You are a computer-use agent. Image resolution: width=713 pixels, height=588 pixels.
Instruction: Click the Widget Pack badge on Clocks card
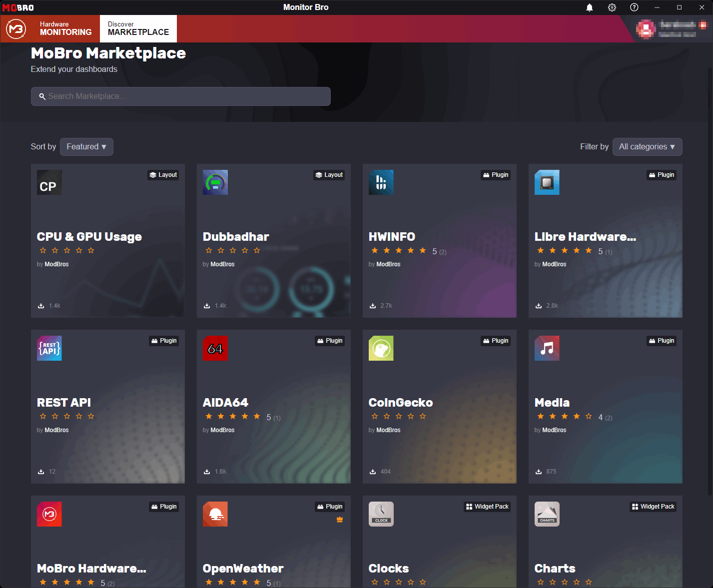(487, 507)
